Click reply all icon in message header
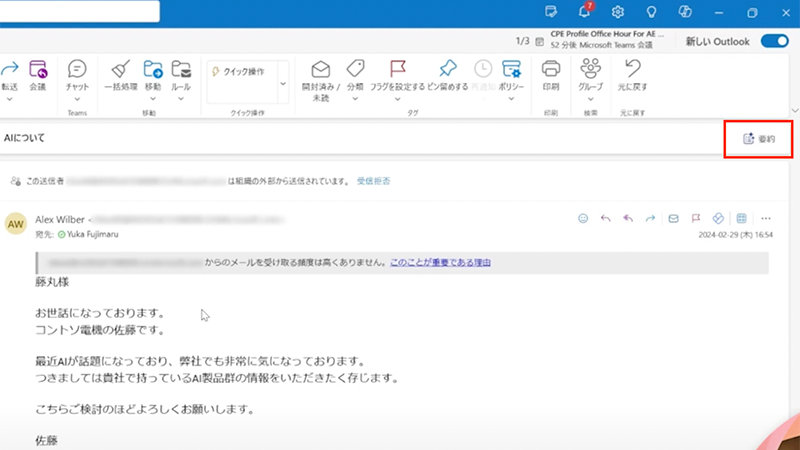Viewport: 800px width, 450px height. click(x=628, y=218)
